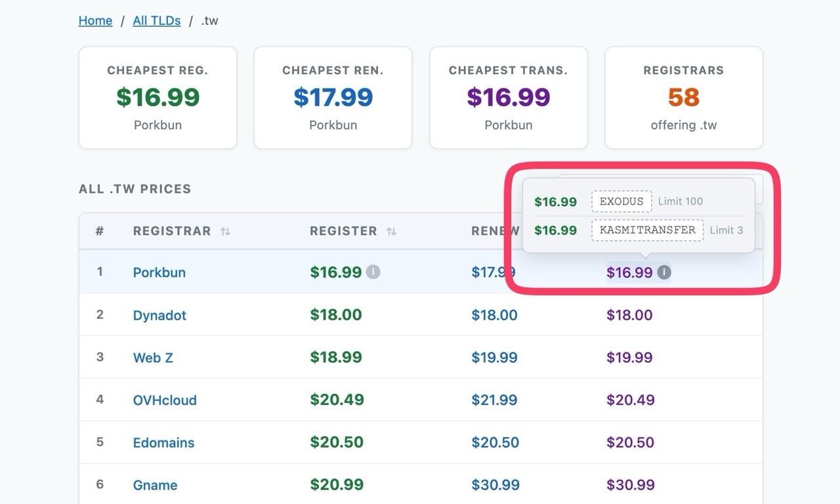Viewport: 840px width, 504px height.
Task: Open the Dynadot registrar link
Action: click(x=159, y=315)
